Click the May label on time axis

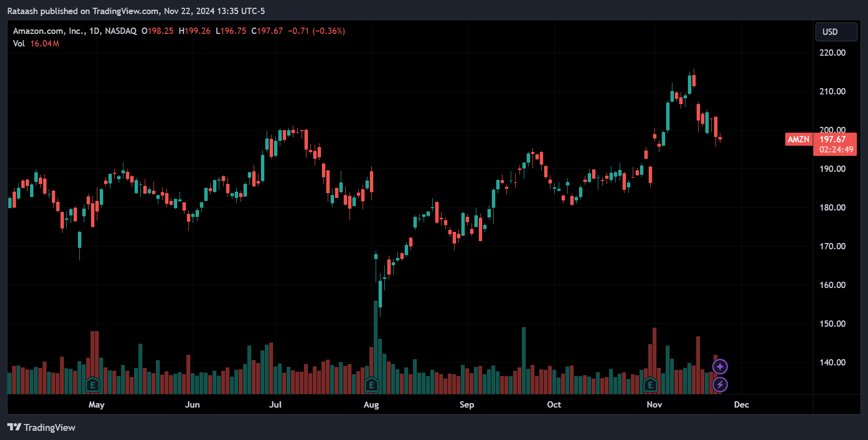pyautogui.click(x=96, y=405)
